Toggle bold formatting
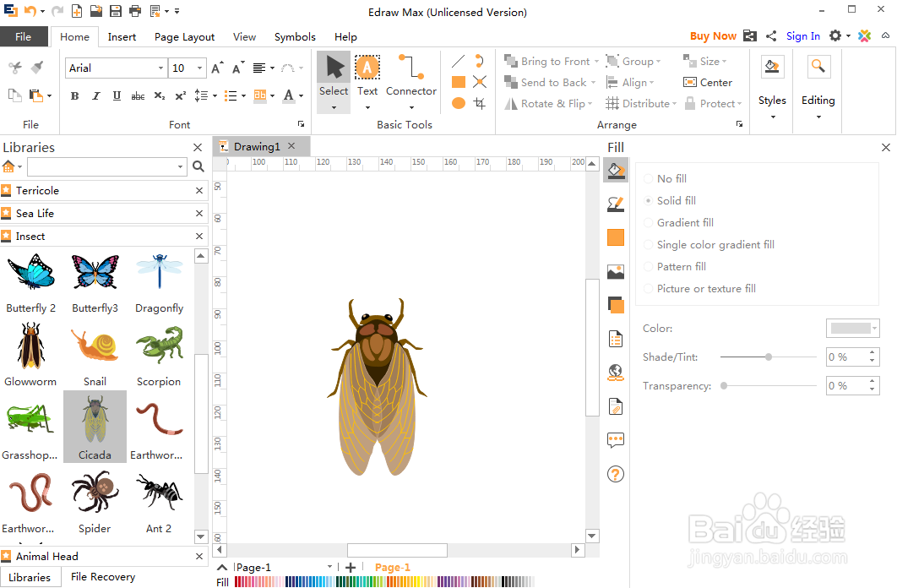 (75, 96)
